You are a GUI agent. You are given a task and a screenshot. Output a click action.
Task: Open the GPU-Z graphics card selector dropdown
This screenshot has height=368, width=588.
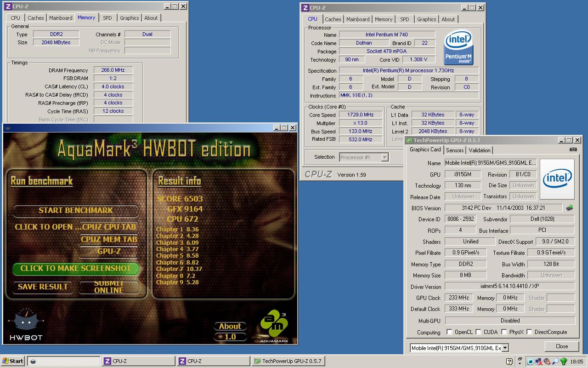(505, 348)
